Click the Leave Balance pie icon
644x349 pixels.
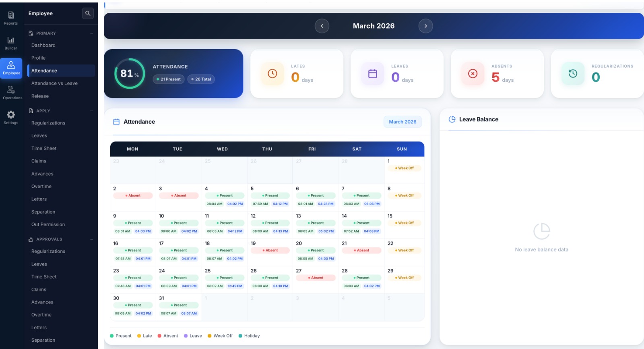[x=452, y=119]
